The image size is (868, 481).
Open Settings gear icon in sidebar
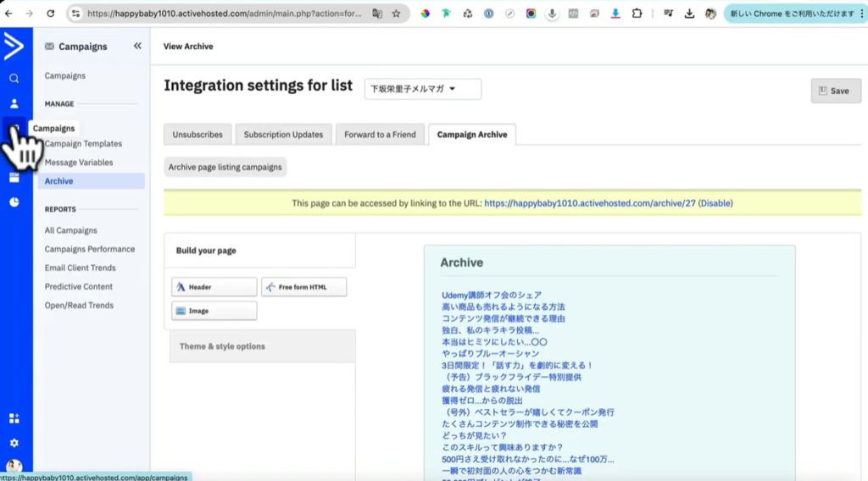(x=14, y=443)
